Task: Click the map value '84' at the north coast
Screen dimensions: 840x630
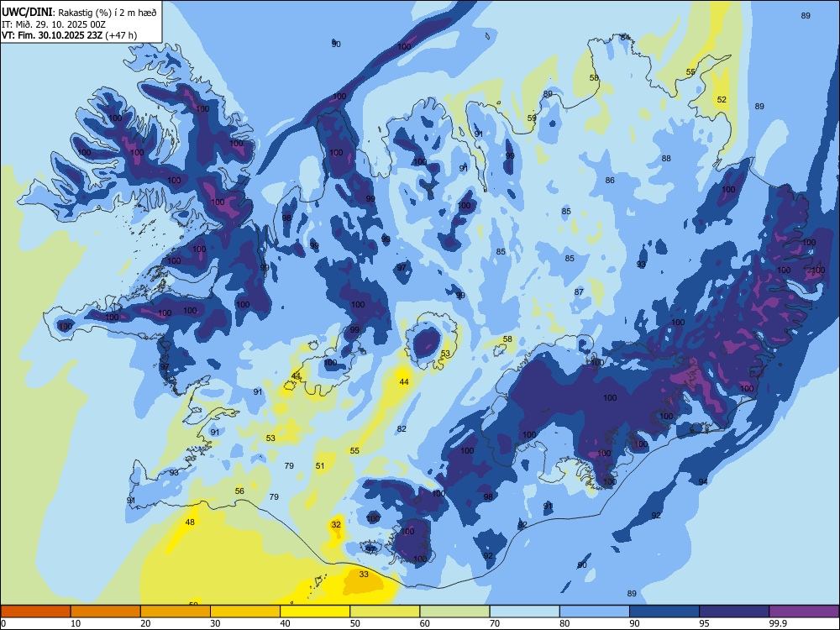Action: click(625, 37)
